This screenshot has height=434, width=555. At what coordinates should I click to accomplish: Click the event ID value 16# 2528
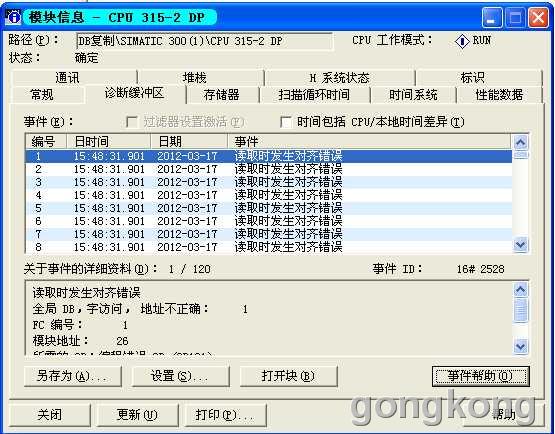(x=480, y=269)
